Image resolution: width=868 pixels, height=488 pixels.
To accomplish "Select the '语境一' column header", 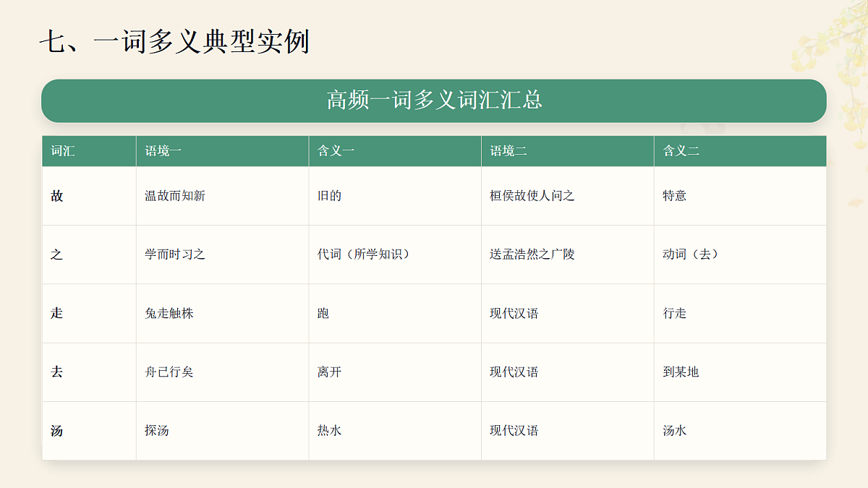I will pyautogui.click(x=222, y=151).
